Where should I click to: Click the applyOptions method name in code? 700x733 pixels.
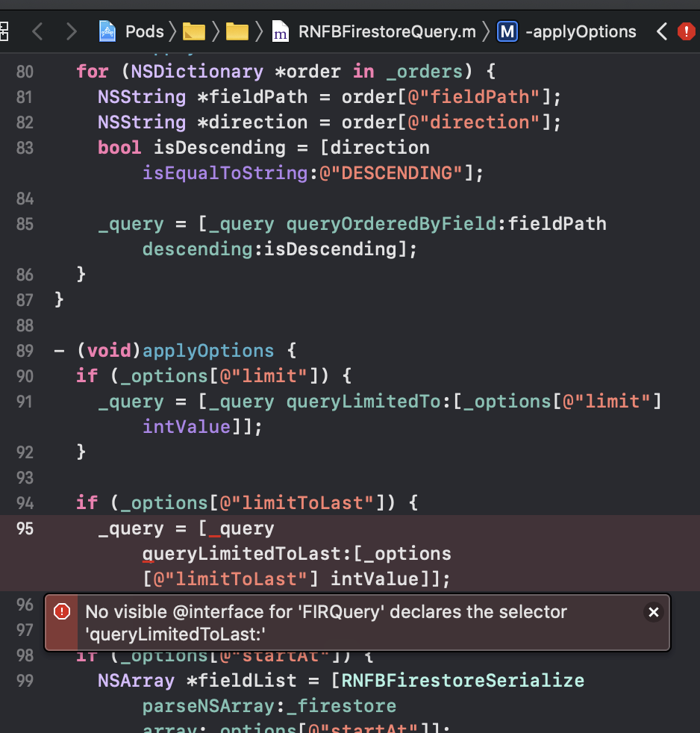point(207,350)
